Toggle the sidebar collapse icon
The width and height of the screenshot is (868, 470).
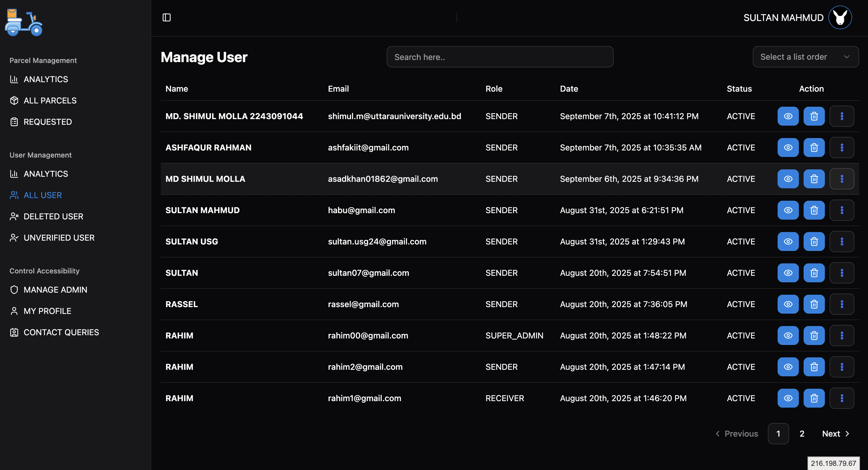point(166,17)
